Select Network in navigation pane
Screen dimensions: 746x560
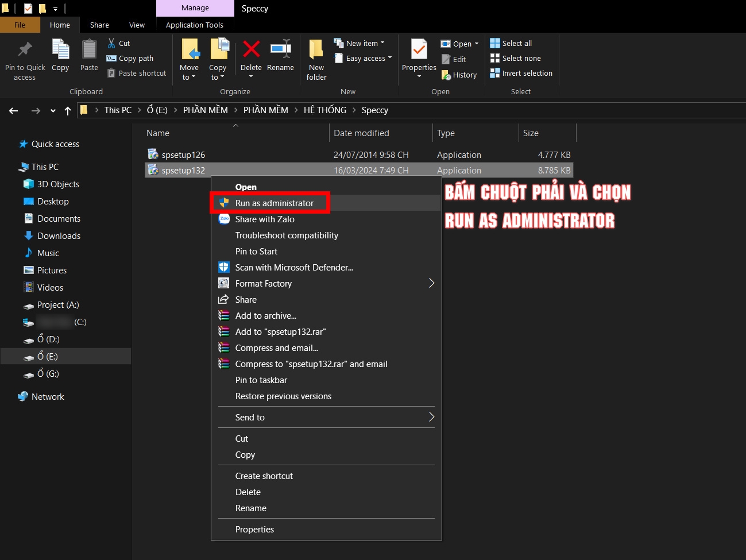click(48, 396)
